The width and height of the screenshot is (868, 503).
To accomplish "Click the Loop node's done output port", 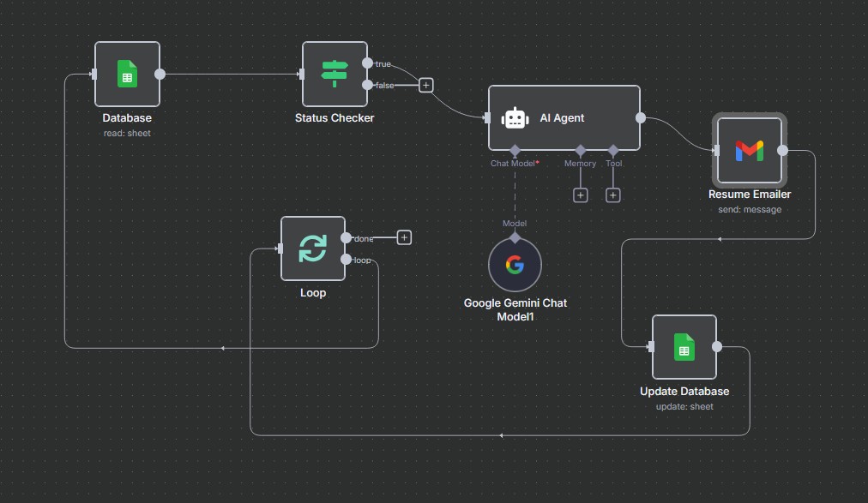I will point(346,237).
